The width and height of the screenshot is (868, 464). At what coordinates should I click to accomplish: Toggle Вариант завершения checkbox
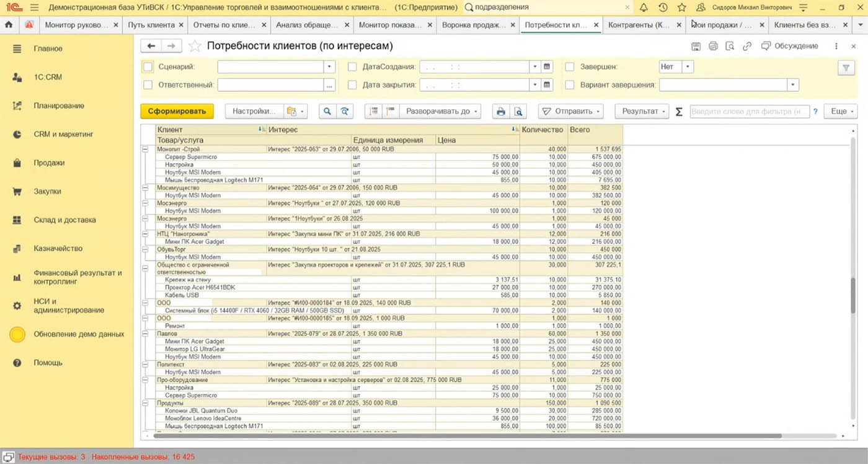569,85
